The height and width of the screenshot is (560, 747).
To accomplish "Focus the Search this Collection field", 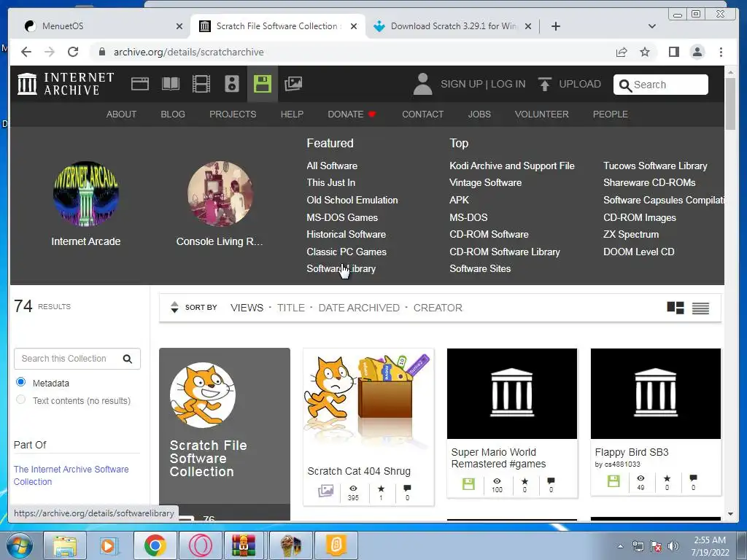I will [77, 359].
